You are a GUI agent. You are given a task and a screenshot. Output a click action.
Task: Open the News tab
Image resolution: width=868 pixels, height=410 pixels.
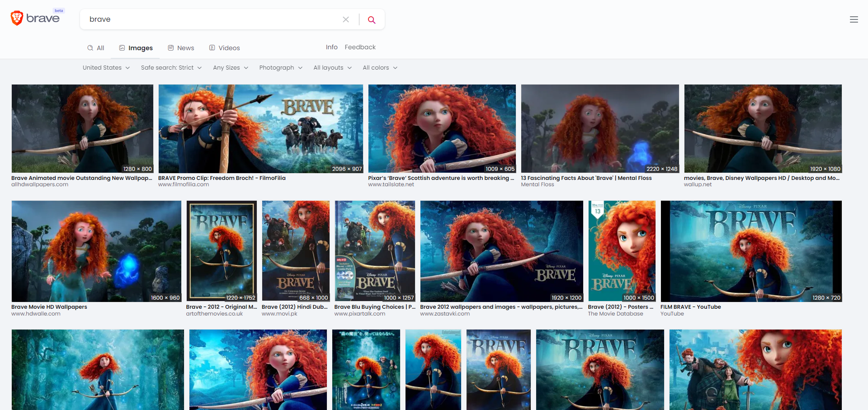[181, 48]
